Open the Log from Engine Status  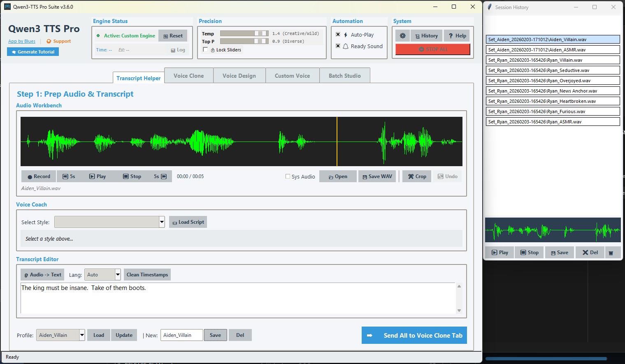tap(178, 50)
